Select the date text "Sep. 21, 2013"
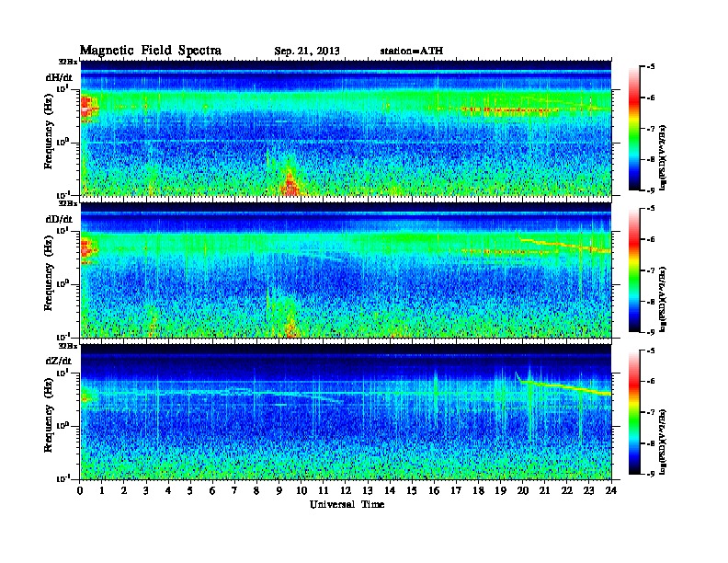This screenshot has width=728, height=563. [307, 52]
